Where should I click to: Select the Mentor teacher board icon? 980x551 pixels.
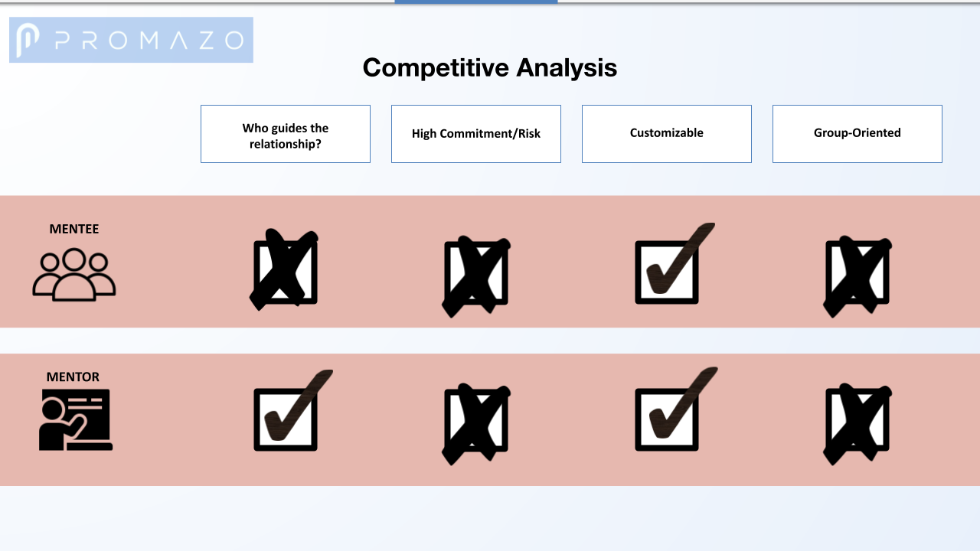tap(76, 420)
